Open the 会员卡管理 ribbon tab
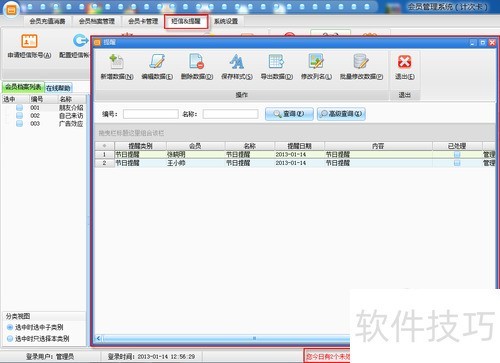 coord(143,21)
